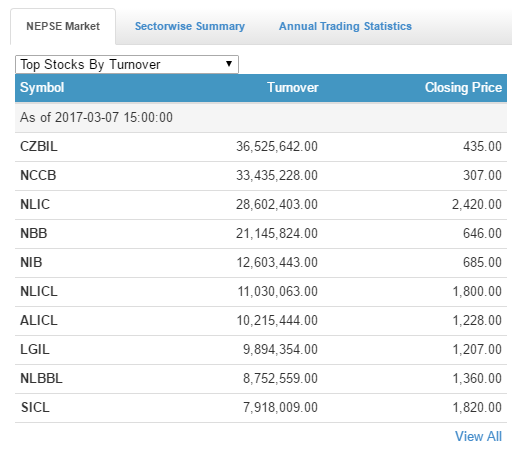Screen dimensions: 517x452
Task: Click the Turnover column header
Action: click(293, 88)
